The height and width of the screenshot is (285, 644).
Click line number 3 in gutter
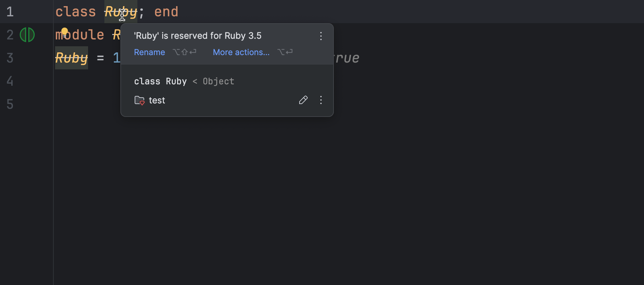tap(10, 58)
